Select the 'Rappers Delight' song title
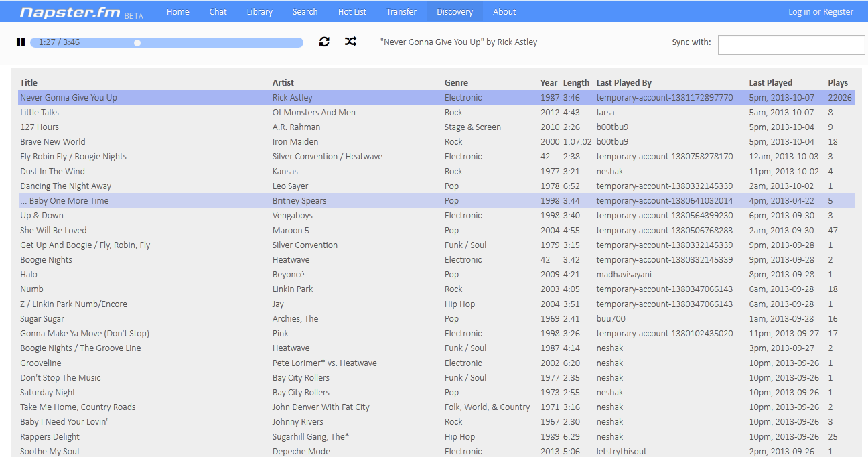 (50, 437)
